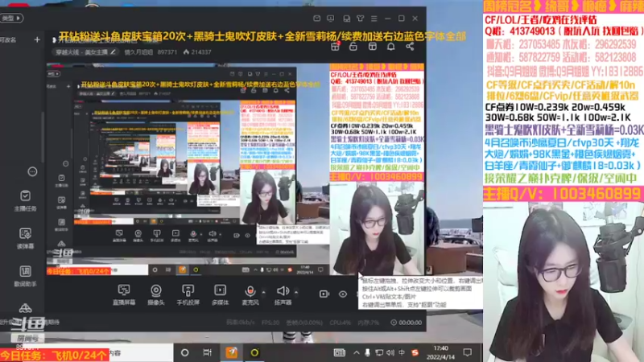Open the skin (shirt) icon in the outer title bar
The image size is (644, 362).
coord(360,19)
